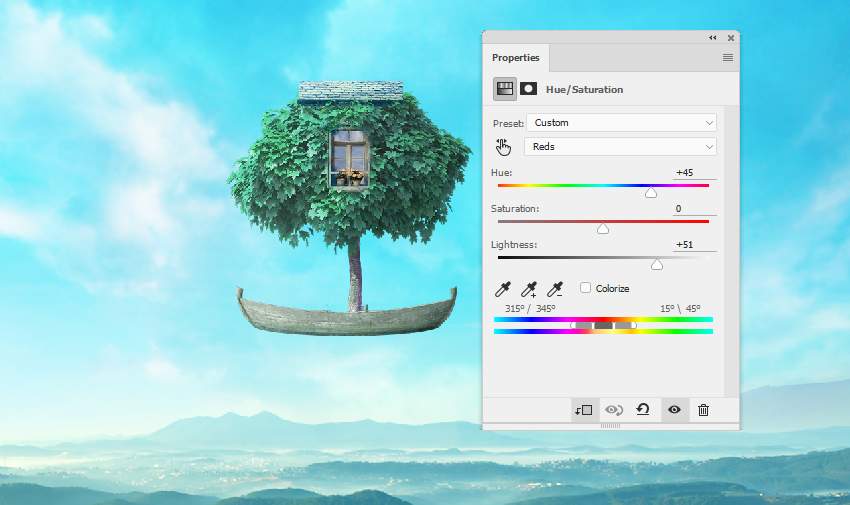The height and width of the screenshot is (505, 850).
Task: Click the 315° / 345° range text
Action: pyautogui.click(x=530, y=309)
